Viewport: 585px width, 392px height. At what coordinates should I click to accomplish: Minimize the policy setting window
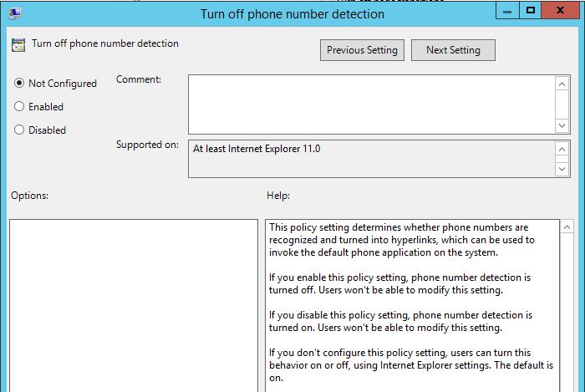click(x=506, y=10)
